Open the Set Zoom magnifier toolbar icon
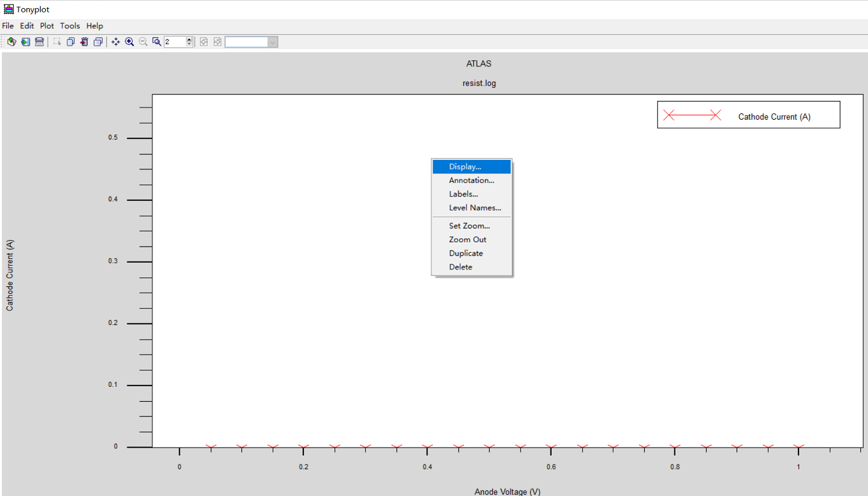Viewport: 868px width, 496px height. [156, 42]
